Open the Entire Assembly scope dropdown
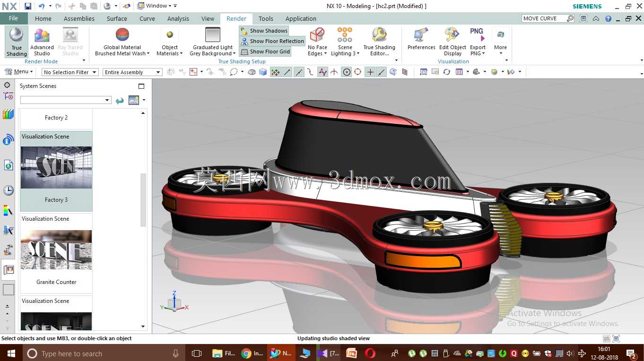Viewport: 644px width, 361px height. [132, 72]
